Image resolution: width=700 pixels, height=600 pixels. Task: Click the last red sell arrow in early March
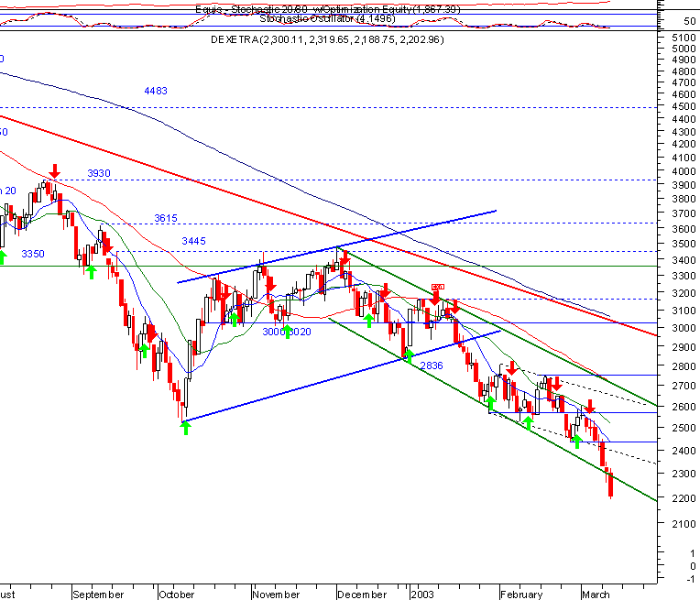[x=590, y=406]
